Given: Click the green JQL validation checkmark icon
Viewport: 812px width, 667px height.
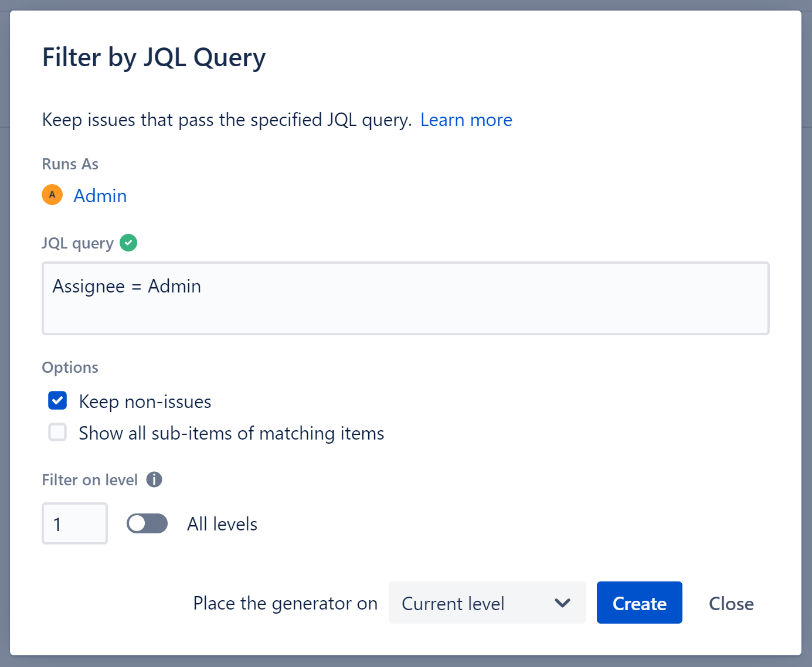Looking at the screenshot, I should pyautogui.click(x=128, y=242).
